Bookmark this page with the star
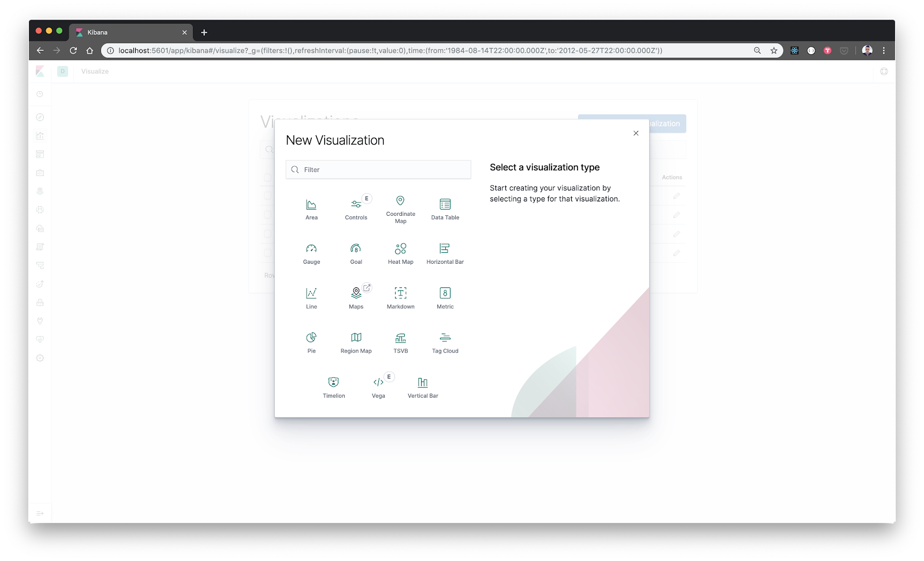This screenshot has height=561, width=924. click(774, 50)
